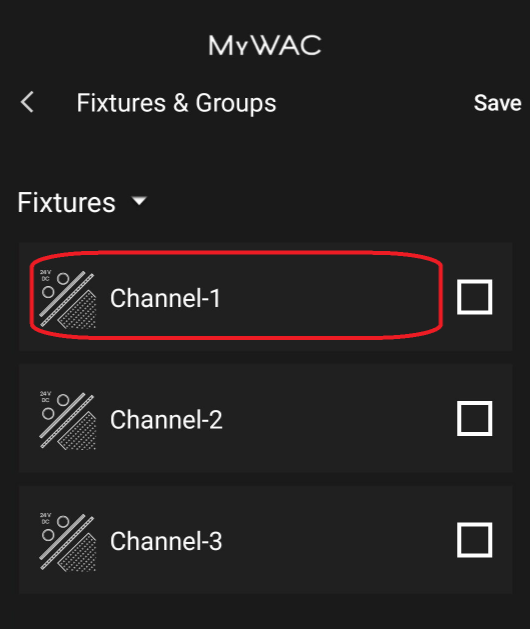Enable the Channel-3 checkbox
The image size is (530, 629).
(x=475, y=540)
